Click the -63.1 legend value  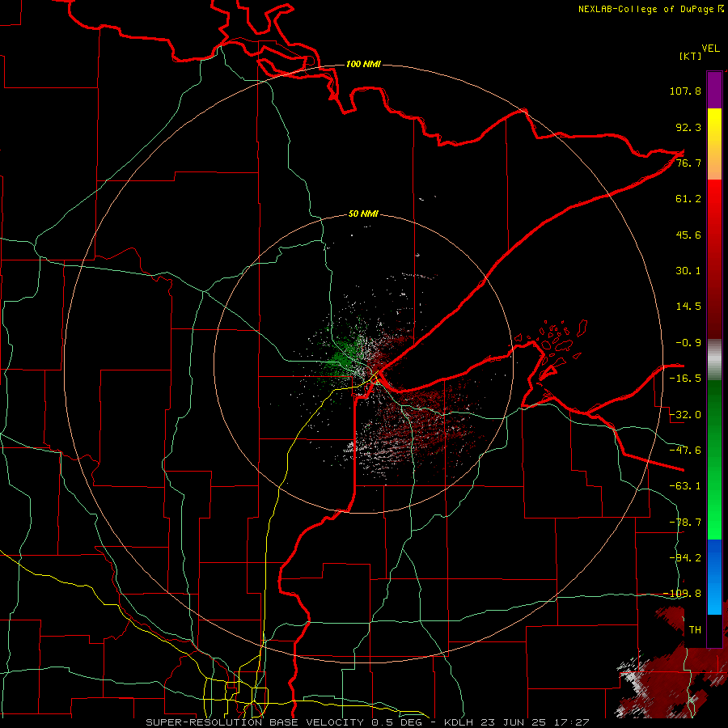coord(685,486)
